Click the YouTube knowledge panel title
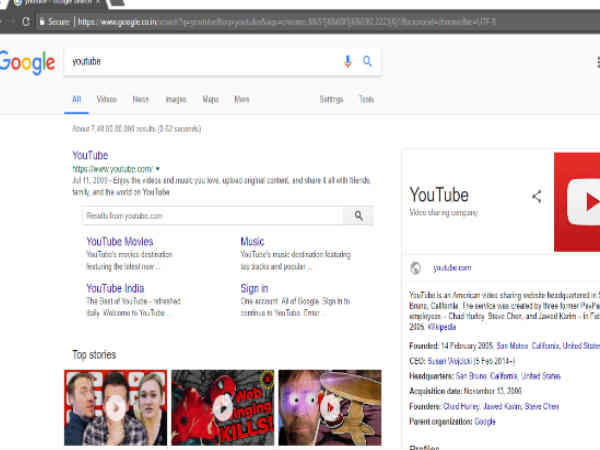 coord(439,195)
